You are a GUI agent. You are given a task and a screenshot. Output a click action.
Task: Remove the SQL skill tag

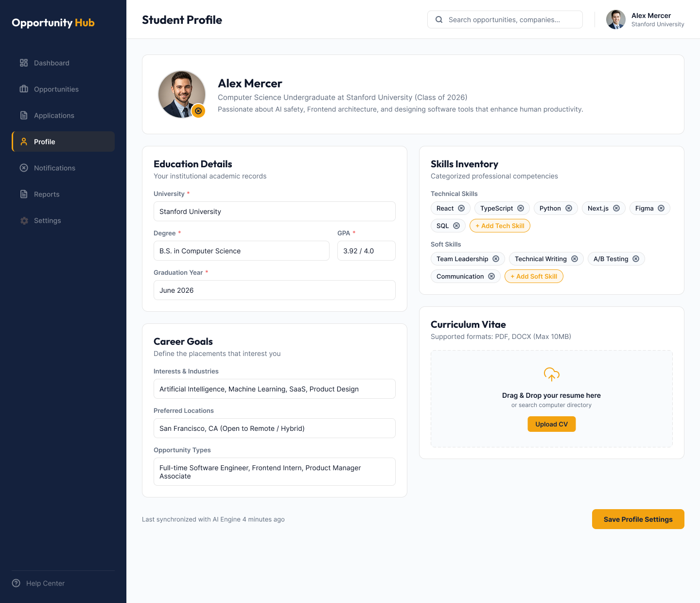[456, 226]
